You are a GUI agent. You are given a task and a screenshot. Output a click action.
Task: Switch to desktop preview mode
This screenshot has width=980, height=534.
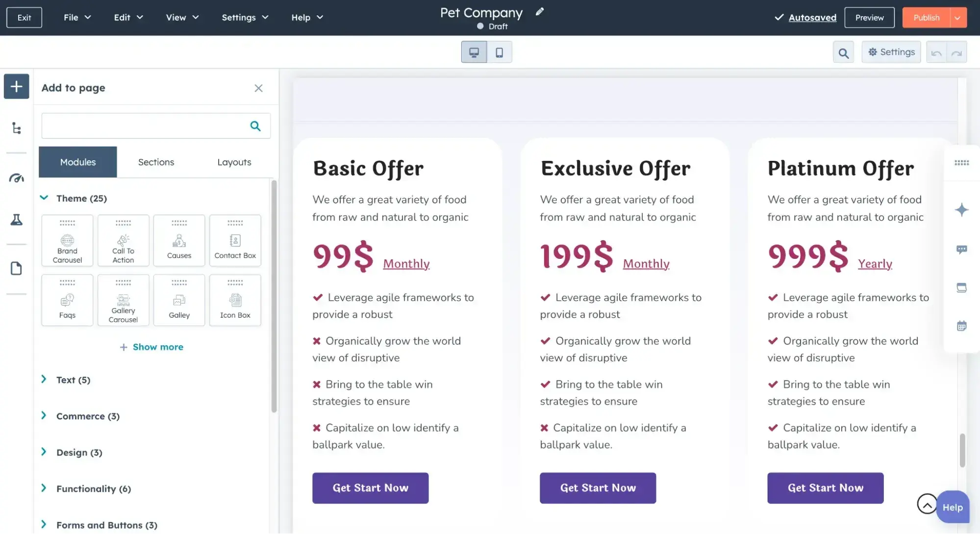pos(474,51)
